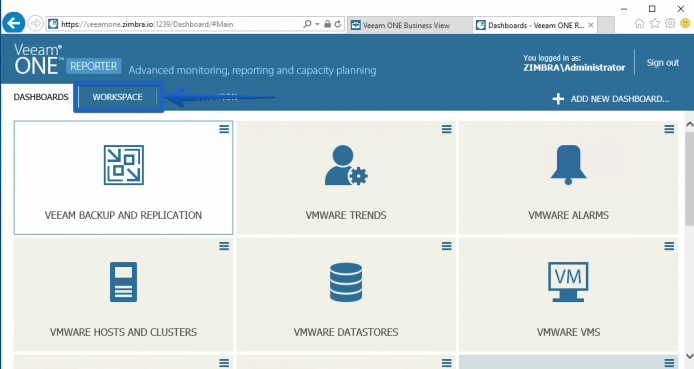Switch to the Workspace tab

(x=117, y=97)
